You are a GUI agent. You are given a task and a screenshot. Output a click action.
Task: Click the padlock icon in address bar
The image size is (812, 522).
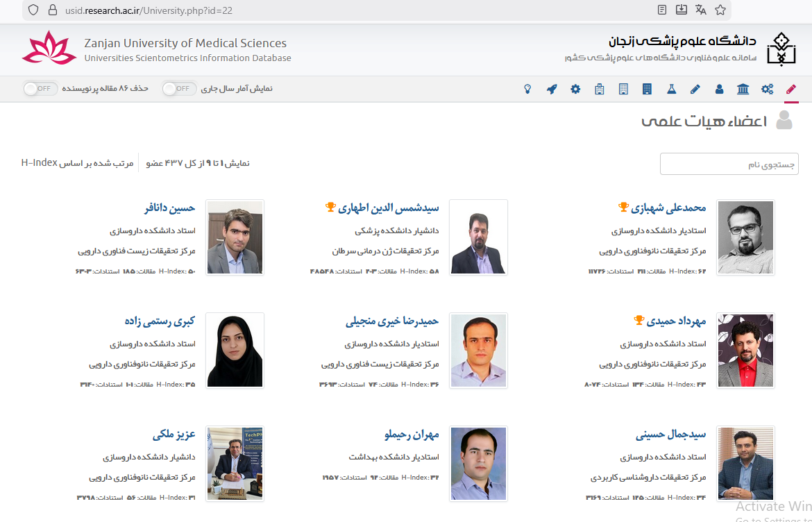pyautogui.click(x=52, y=10)
